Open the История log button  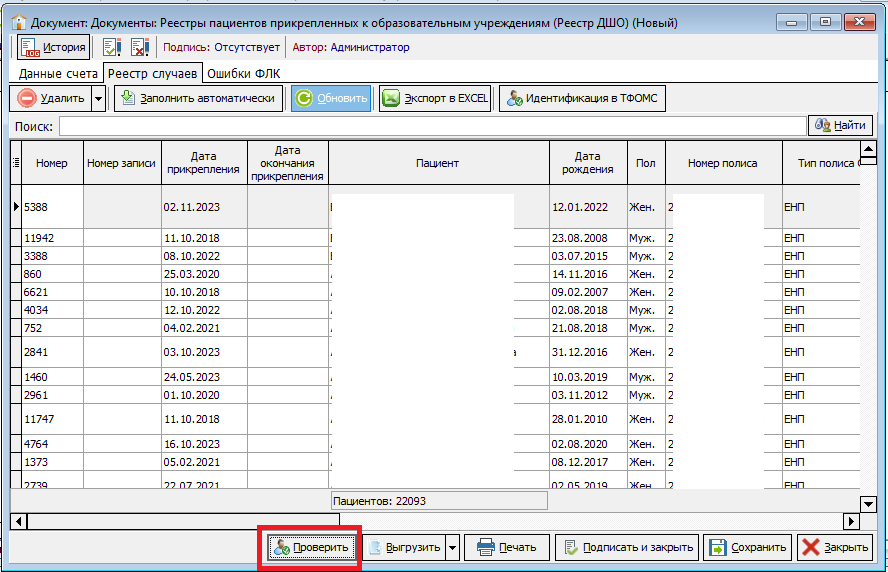[x=53, y=48]
